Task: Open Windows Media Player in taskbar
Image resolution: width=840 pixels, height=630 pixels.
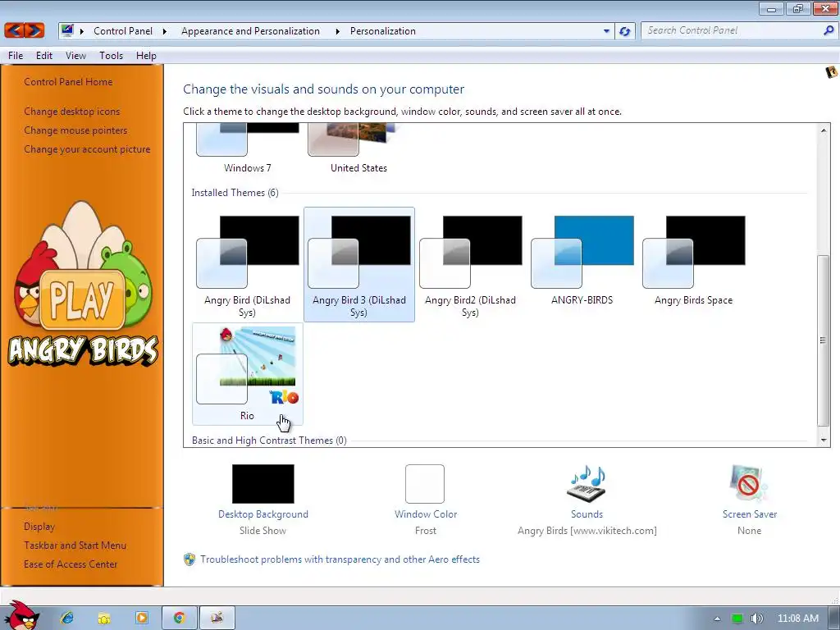Action: 141,619
